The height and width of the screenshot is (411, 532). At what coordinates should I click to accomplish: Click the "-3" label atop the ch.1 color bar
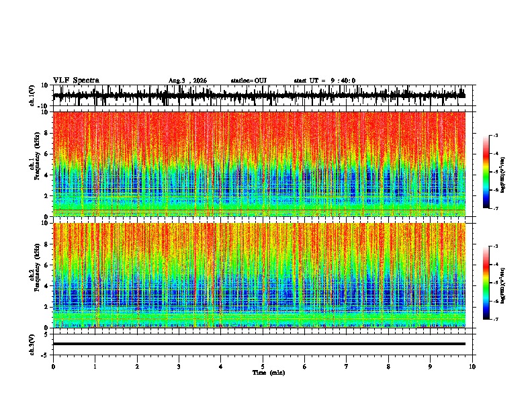496,135
